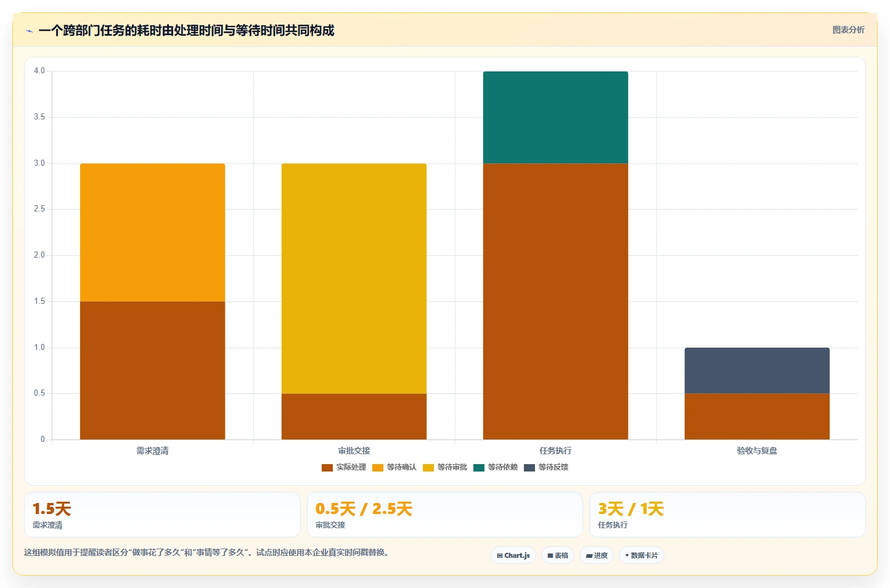Click the 1.5天 需求澄清 card
This screenshot has width=890, height=588.
click(162, 515)
